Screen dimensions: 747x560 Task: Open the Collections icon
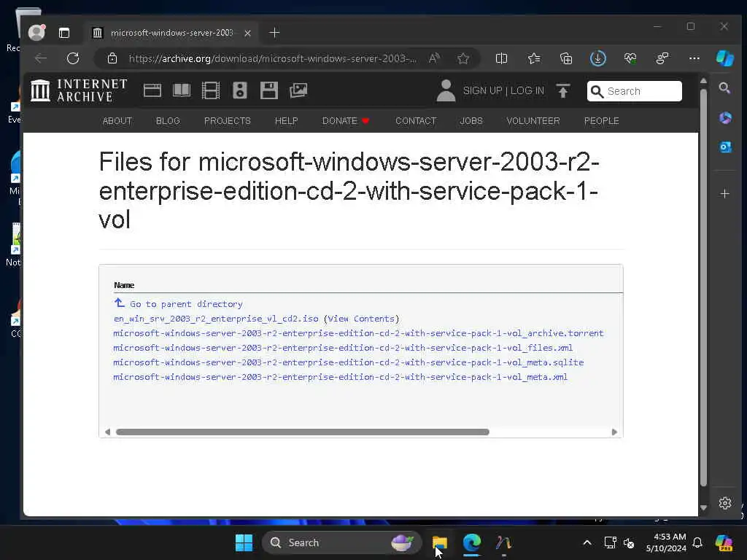point(566,58)
